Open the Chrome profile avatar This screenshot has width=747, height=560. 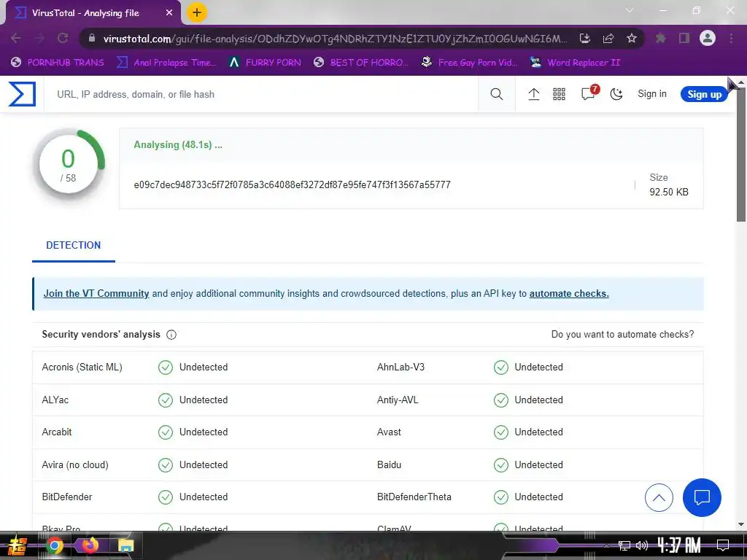pyautogui.click(x=708, y=38)
